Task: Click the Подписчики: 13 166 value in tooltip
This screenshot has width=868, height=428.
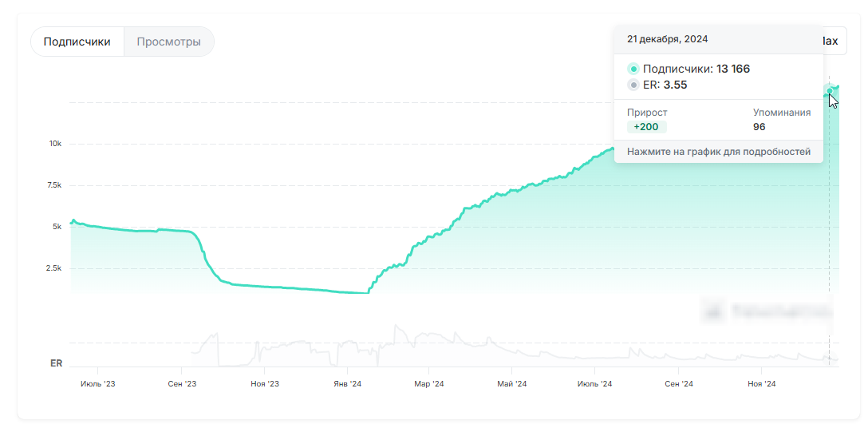Action: [x=696, y=69]
